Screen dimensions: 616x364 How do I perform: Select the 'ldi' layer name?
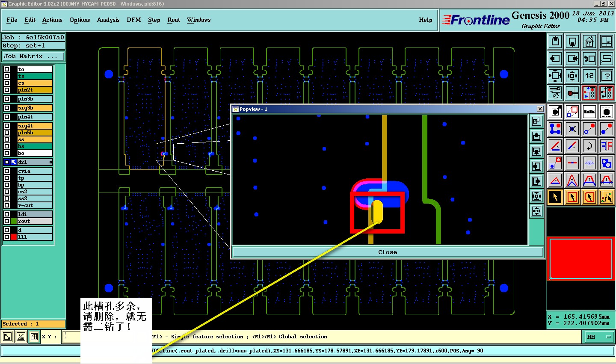tap(35, 214)
